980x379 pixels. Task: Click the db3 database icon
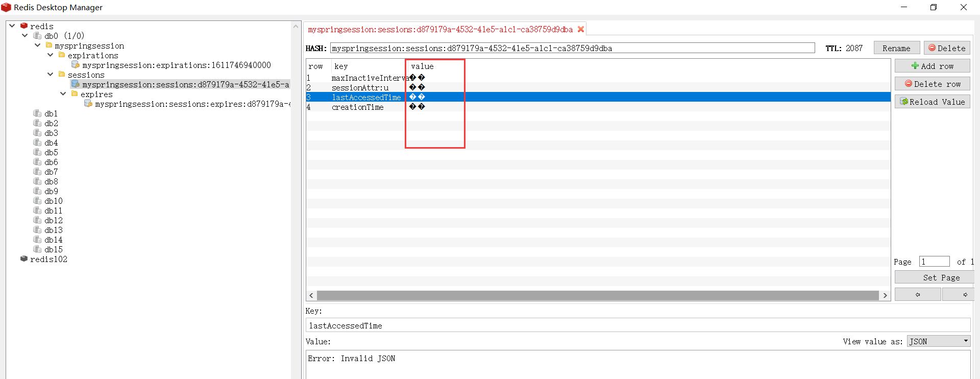tap(37, 132)
